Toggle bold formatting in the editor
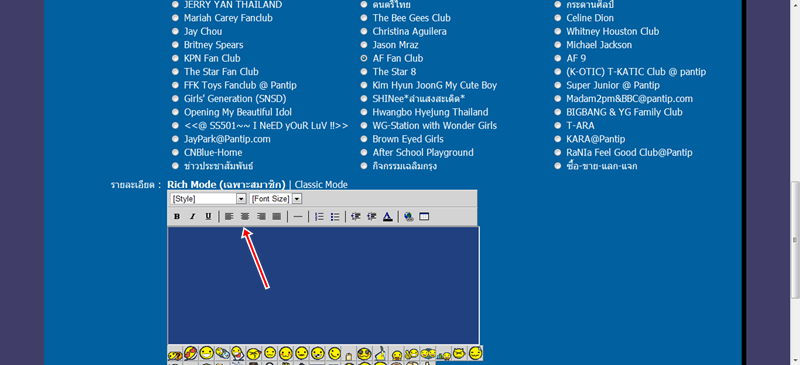Image resolution: width=800 pixels, height=365 pixels. tap(177, 216)
